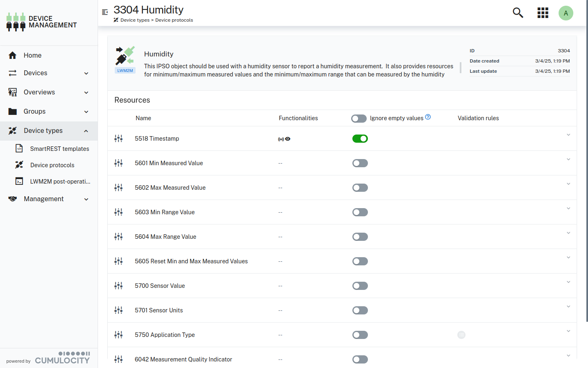Click the resource icon for 5518 Timestamp

point(118,139)
